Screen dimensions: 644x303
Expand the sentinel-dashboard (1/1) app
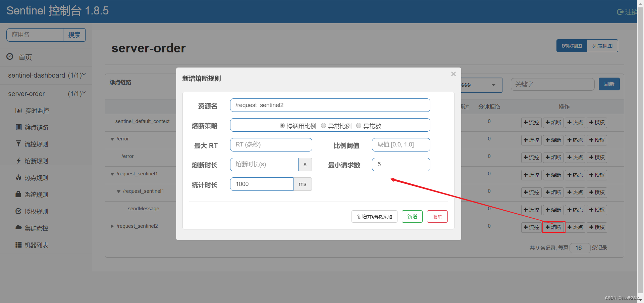(46, 75)
